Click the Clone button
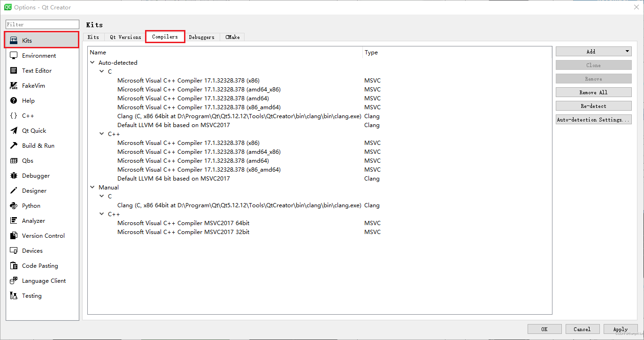The width and height of the screenshot is (644, 340). 594,65
